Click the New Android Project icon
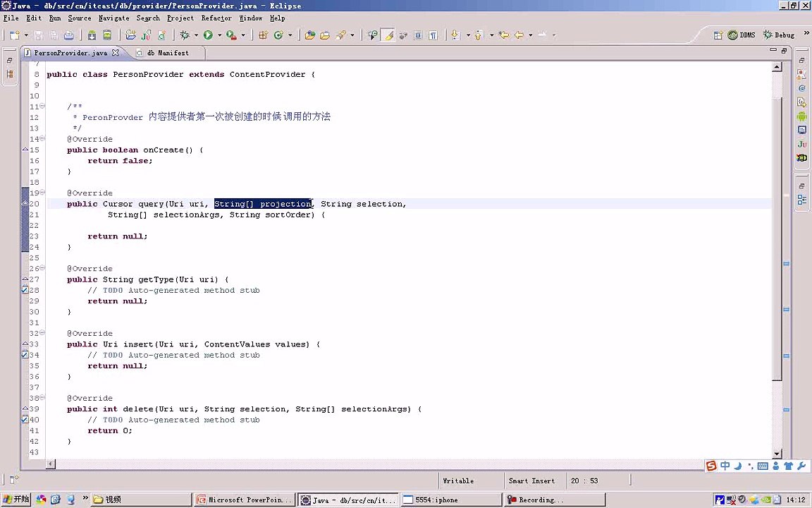 [x=131, y=35]
